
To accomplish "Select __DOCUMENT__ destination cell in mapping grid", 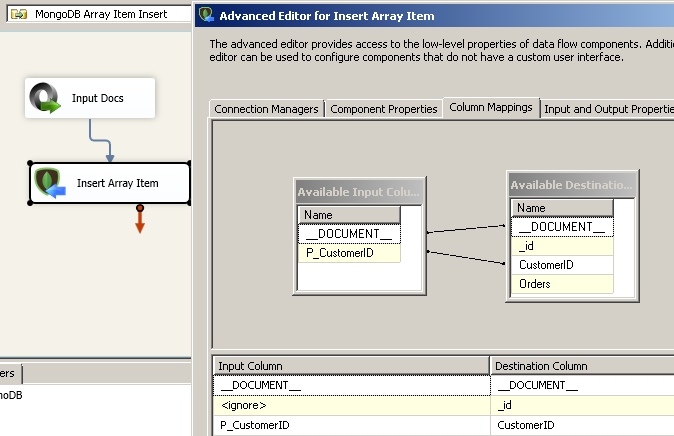I will [x=582, y=385].
